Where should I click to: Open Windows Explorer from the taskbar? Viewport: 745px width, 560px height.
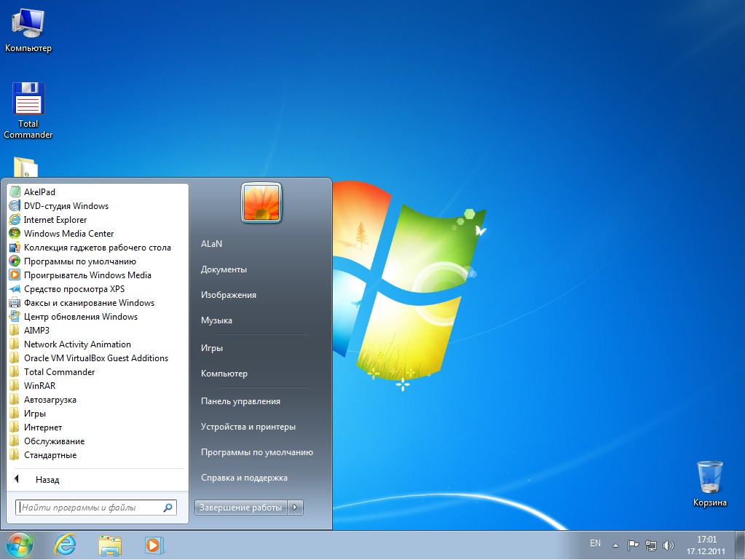[x=110, y=545]
